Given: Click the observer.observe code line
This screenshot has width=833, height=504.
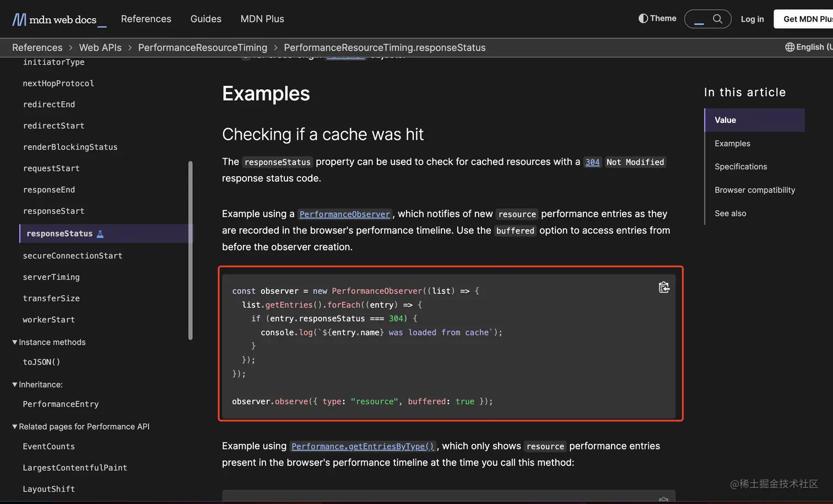Looking at the screenshot, I should click(x=363, y=402).
